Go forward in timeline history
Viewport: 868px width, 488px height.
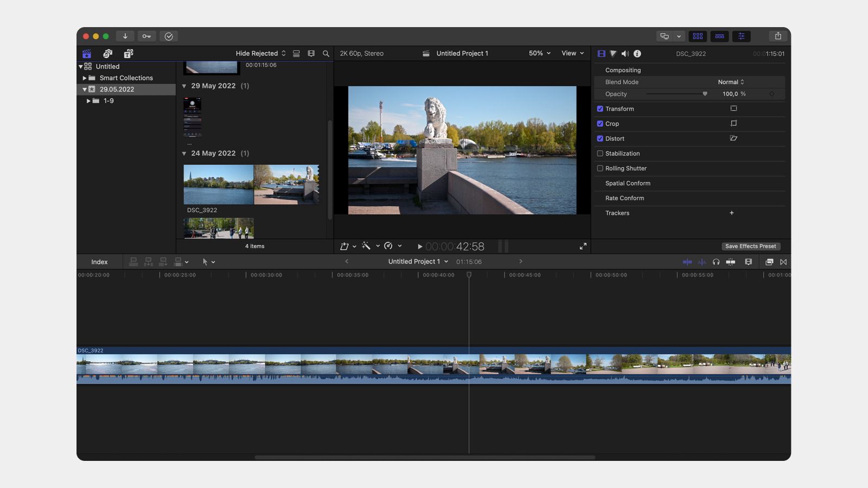521,261
